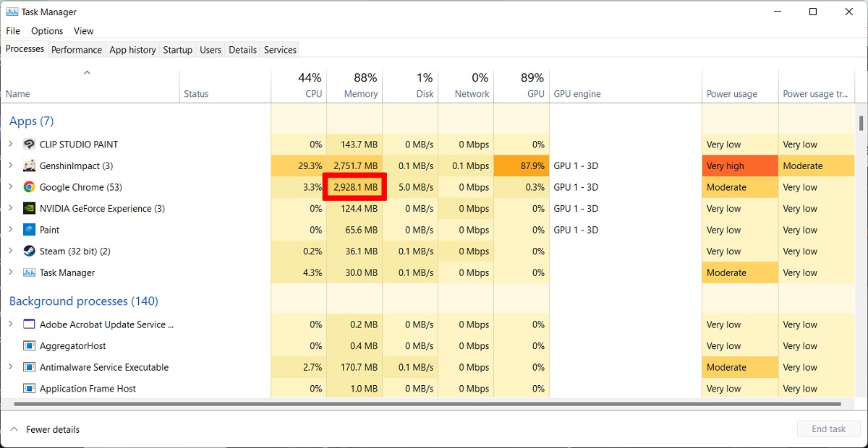Image resolution: width=868 pixels, height=448 pixels.
Task: Click Steam's 36.1 MB memory value
Action: (x=354, y=251)
